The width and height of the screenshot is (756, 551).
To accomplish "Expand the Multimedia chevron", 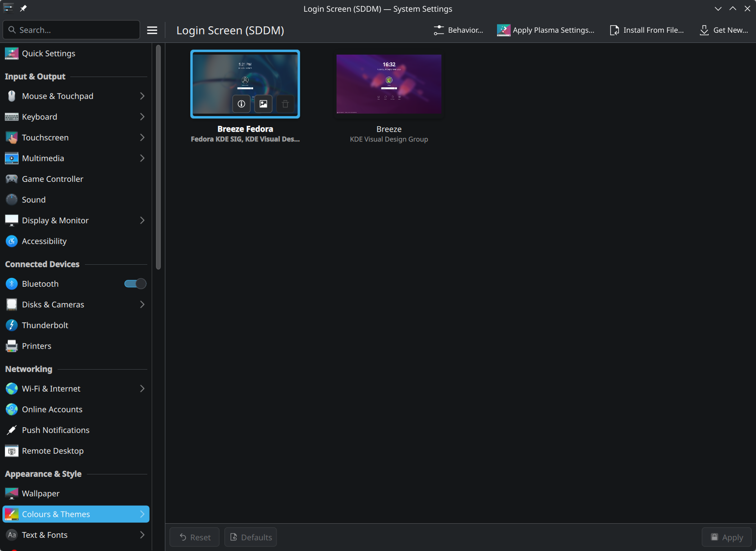I will pyautogui.click(x=142, y=158).
